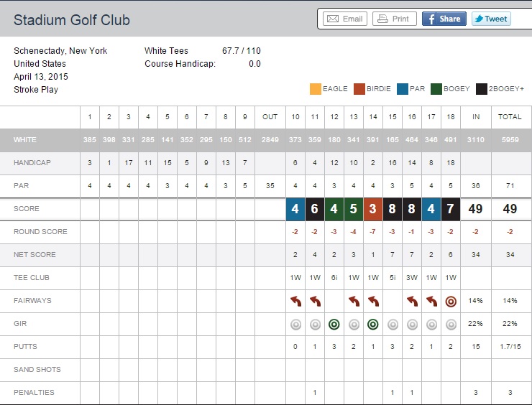Click hole 10 fairway missed-left arrow
The image size is (532, 405).
(295, 302)
